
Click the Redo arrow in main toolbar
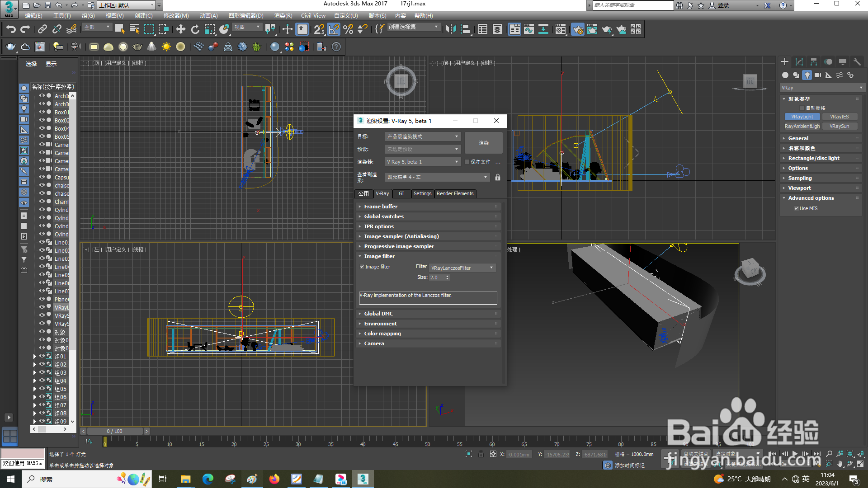(x=25, y=29)
